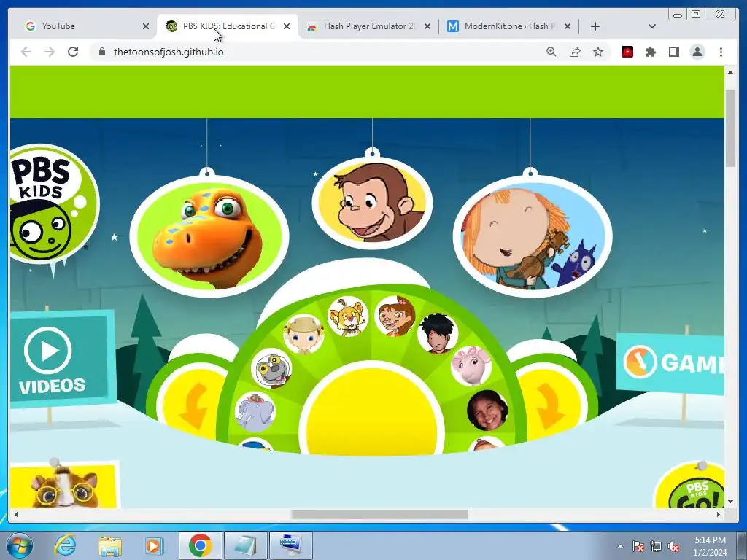Open Windows Explorer folder from taskbar

(x=110, y=545)
